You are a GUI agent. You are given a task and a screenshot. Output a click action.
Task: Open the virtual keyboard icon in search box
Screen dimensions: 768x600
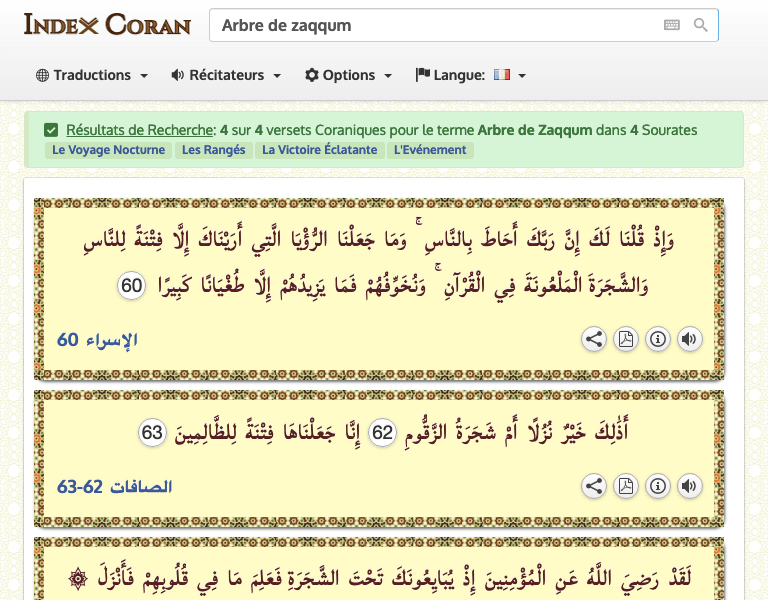tap(672, 25)
